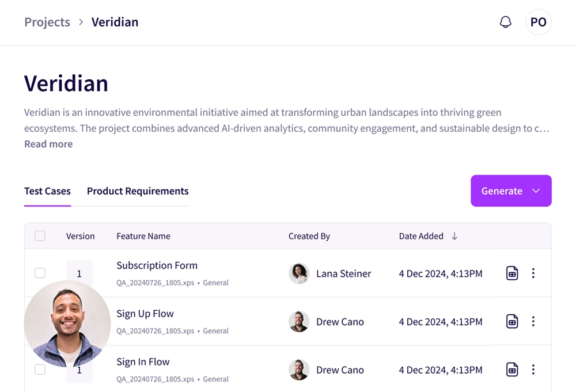The image size is (576, 392).
Task: Expand the Generate dropdown button
Action: click(x=511, y=191)
